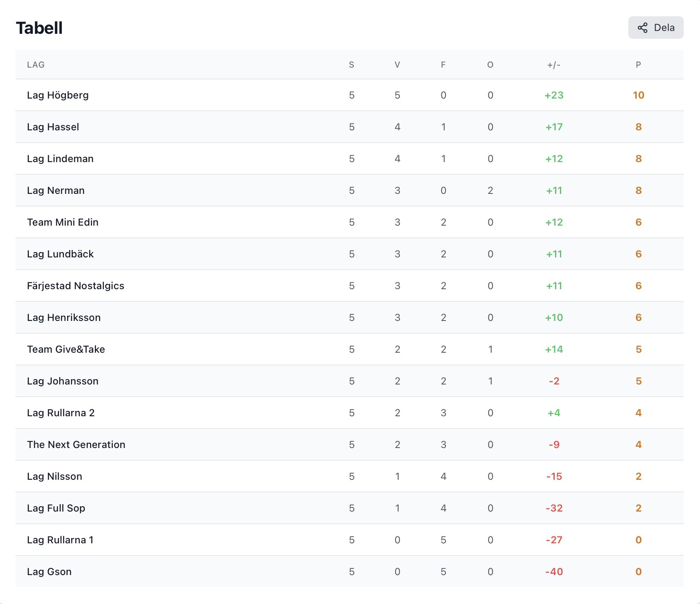Click the Lag Lindeman team name
Screen dimensions: 700x604
pos(60,158)
